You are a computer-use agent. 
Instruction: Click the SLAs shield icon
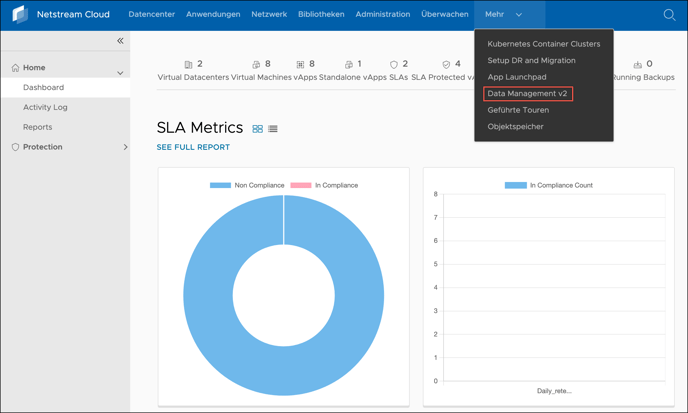point(394,65)
